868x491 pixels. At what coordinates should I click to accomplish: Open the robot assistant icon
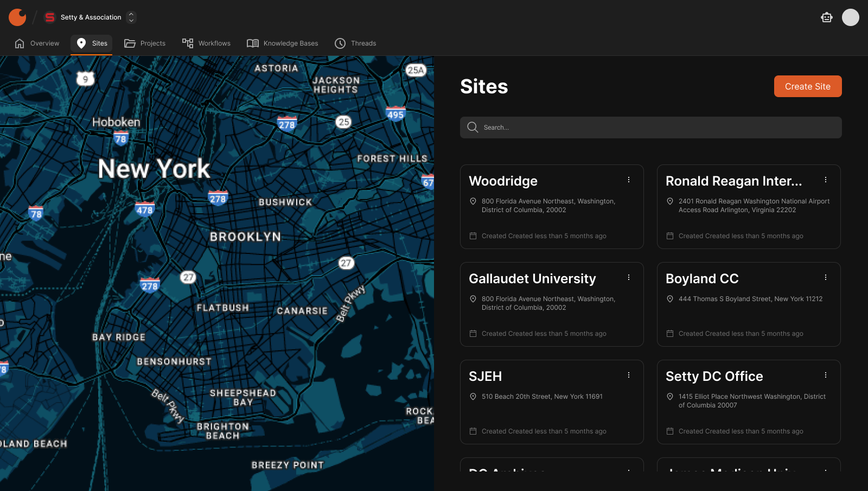tap(826, 17)
